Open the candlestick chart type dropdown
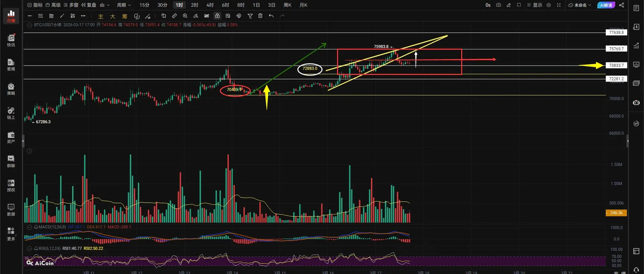Viewport: 644px width, 274px height. point(105,5)
